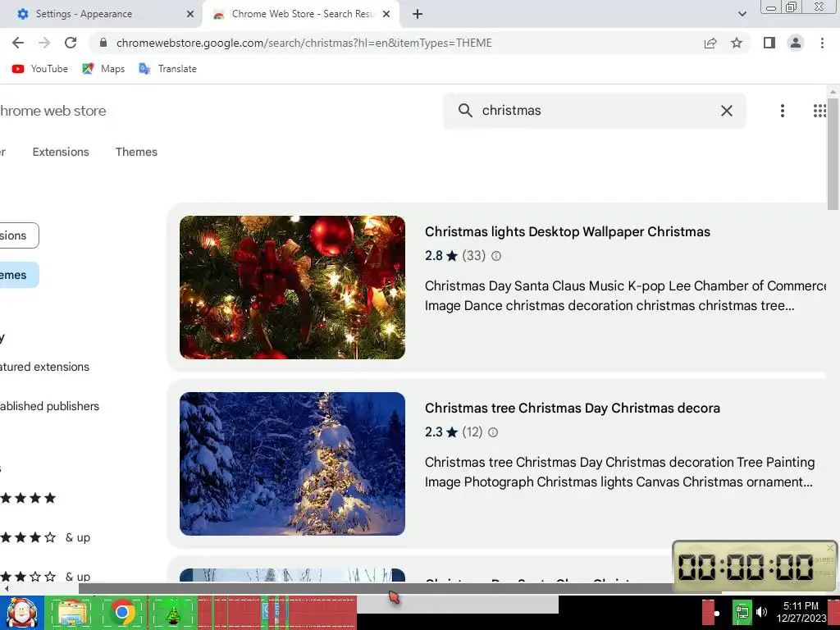Close the Settings - Appearance tab
Viewport: 840px width, 630px height.
click(x=190, y=14)
